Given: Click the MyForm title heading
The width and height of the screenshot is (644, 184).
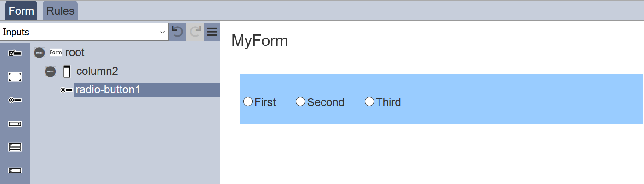Looking at the screenshot, I should 259,41.
